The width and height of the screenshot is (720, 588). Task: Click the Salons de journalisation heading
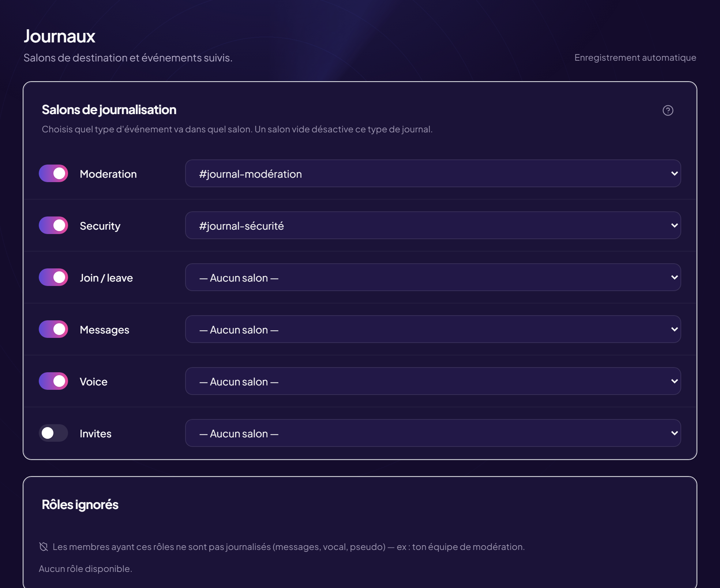click(109, 110)
